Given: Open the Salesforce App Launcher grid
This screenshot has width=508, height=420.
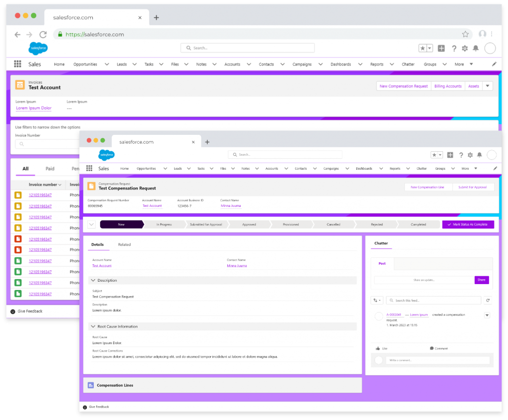Looking at the screenshot, I should click(88, 168).
